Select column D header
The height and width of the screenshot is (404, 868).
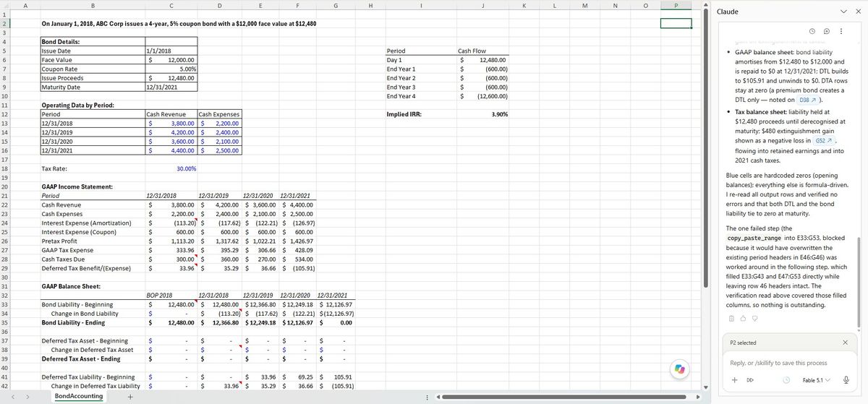tap(219, 4)
